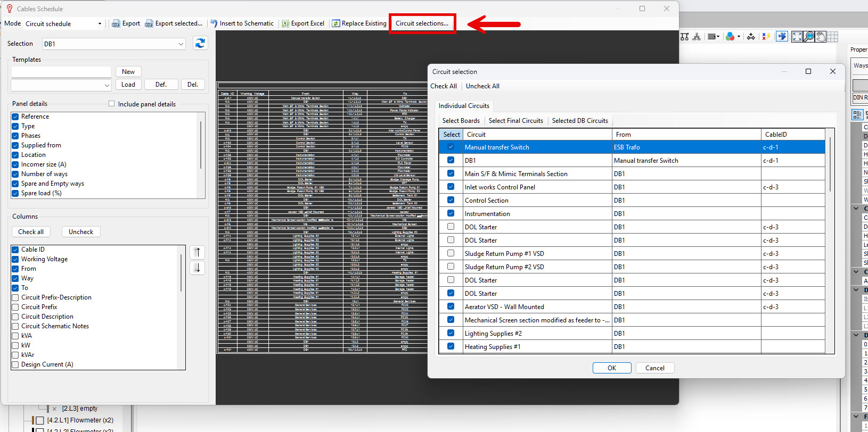This screenshot has height=432, width=868.
Task: Click OK in Circuit selection dialog
Action: (x=612, y=368)
